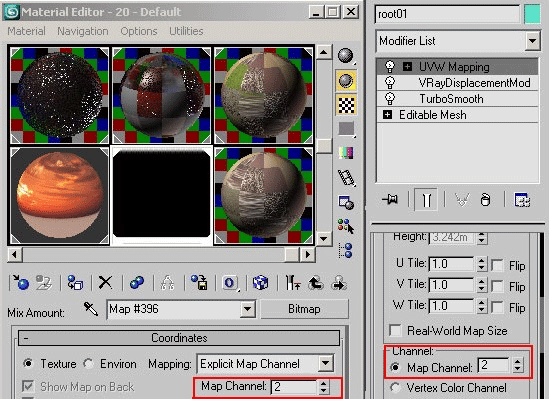Check the W Tile Flip checkbox
Image resolution: width=549 pixels, height=399 pixels.
(x=497, y=307)
